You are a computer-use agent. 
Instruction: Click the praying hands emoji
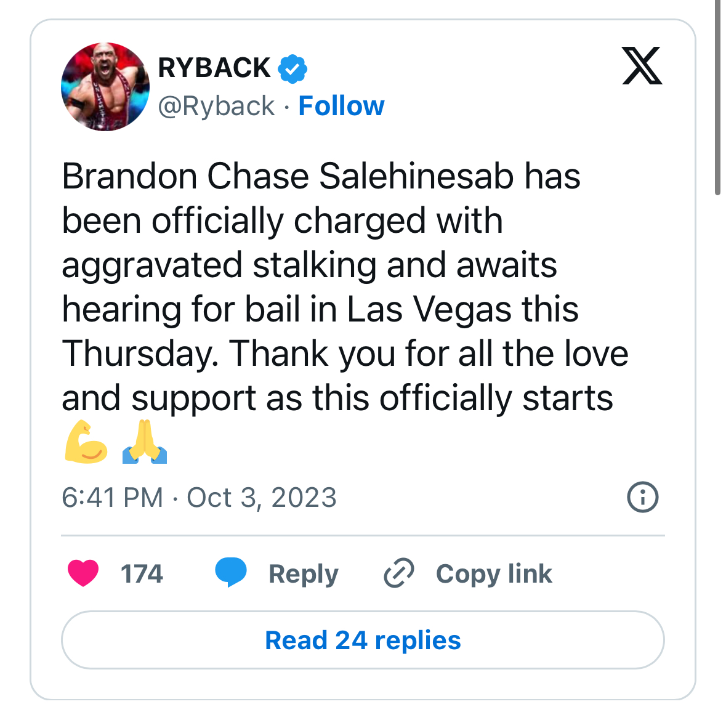click(x=145, y=441)
